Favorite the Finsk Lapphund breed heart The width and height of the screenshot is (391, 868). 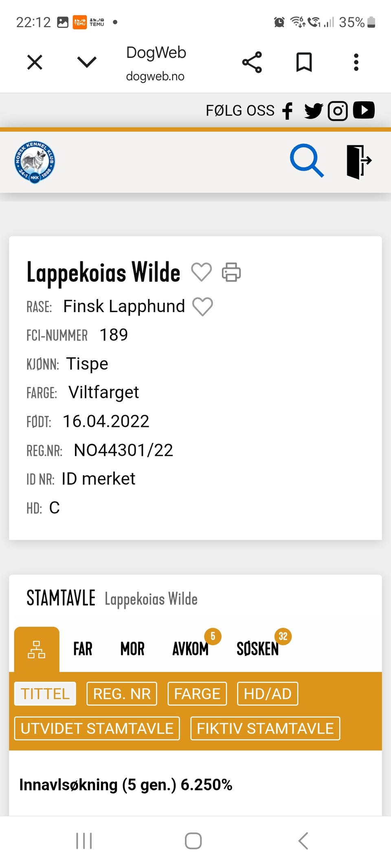click(x=202, y=306)
